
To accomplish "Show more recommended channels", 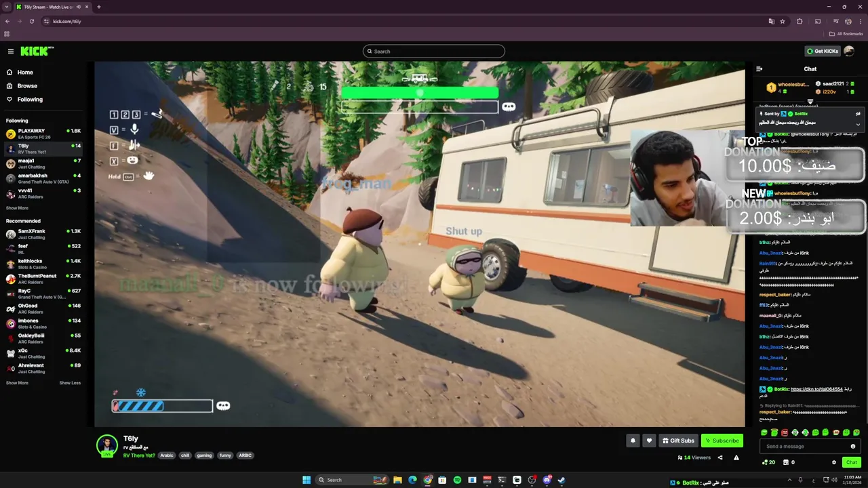I will click(x=17, y=383).
